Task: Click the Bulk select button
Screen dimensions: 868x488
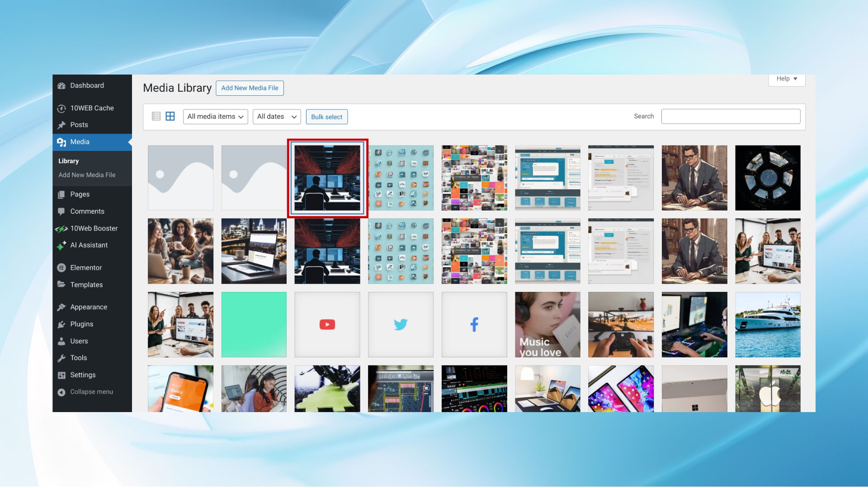Action: pos(326,117)
